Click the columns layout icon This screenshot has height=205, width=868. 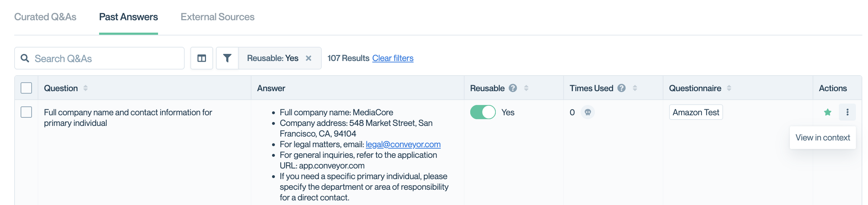tap(202, 58)
